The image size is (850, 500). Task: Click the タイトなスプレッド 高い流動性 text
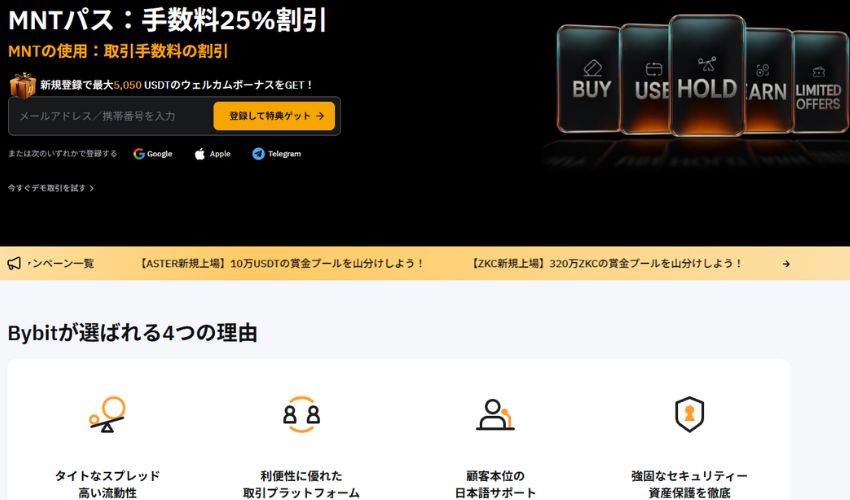click(x=107, y=484)
